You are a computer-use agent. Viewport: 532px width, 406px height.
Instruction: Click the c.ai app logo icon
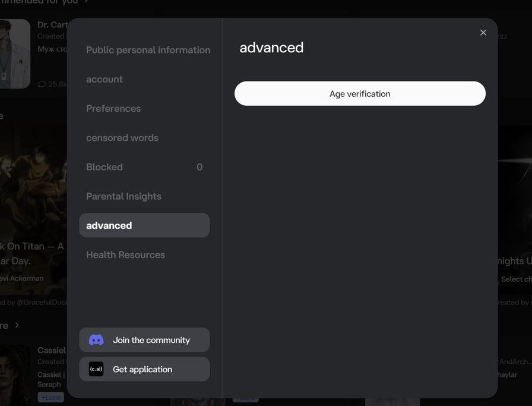[x=96, y=369]
